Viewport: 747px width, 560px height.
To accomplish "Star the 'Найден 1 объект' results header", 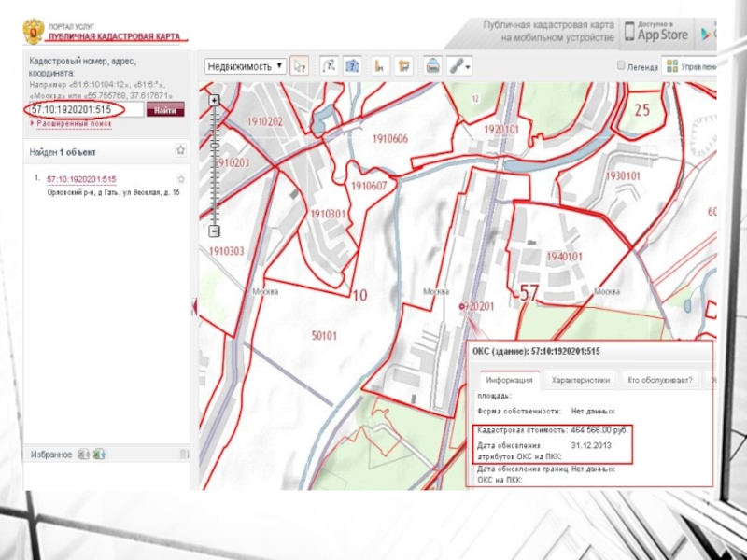I will click(180, 150).
